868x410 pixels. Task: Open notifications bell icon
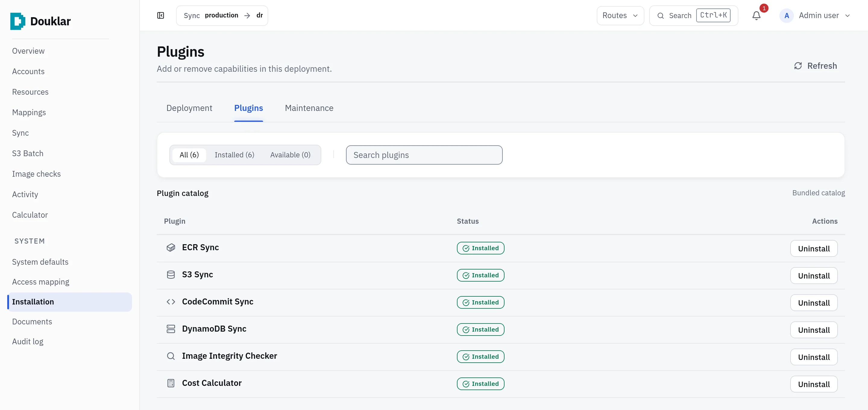coord(756,15)
